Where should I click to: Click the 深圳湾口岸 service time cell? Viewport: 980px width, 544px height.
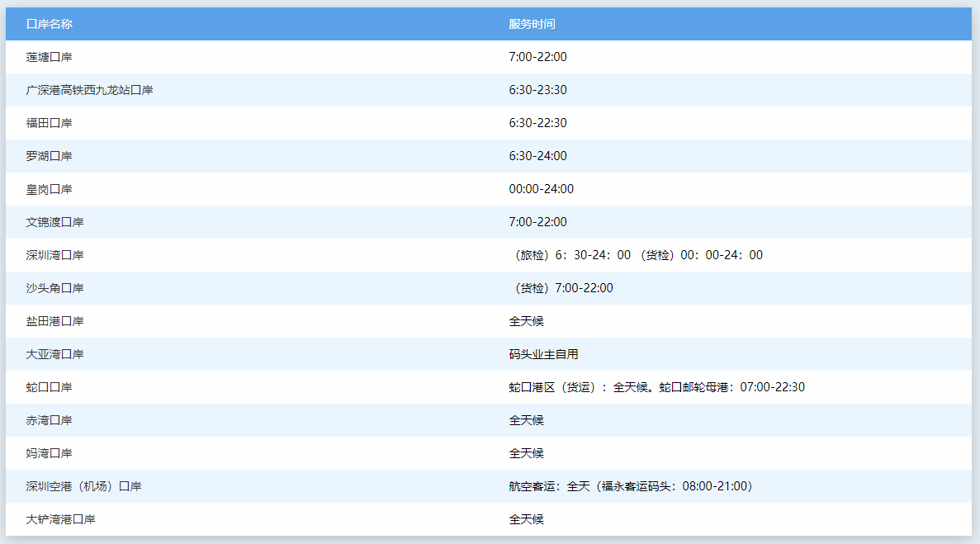coord(636,254)
